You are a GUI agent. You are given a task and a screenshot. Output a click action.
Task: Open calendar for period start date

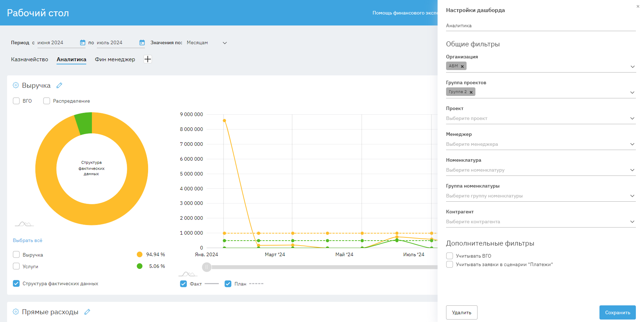(x=82, y=42)
